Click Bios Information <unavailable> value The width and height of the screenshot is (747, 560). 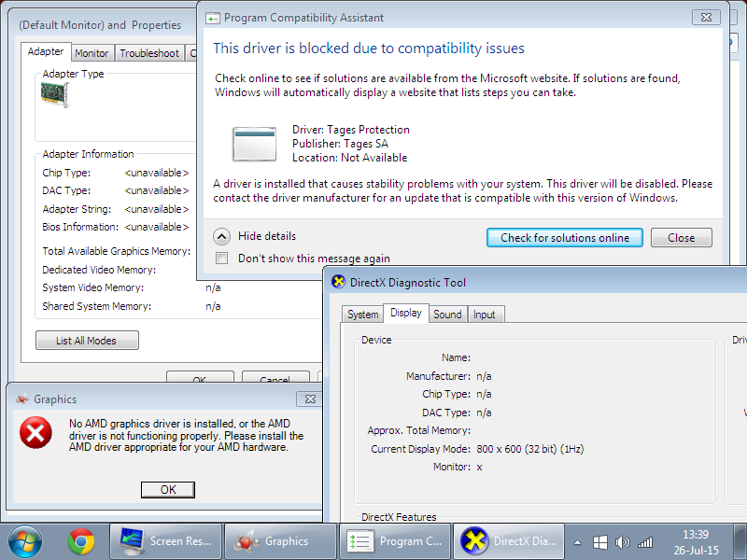click(x=157, y=227)
